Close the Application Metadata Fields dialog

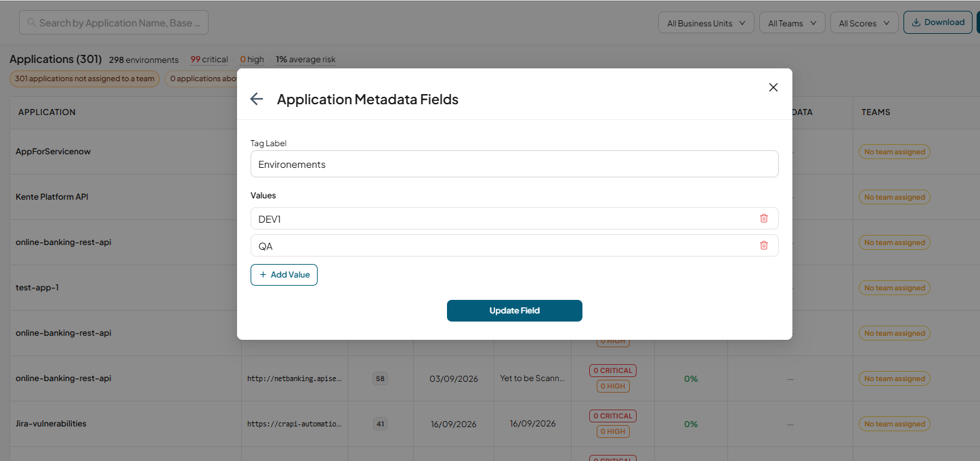[x=773, y=87]
